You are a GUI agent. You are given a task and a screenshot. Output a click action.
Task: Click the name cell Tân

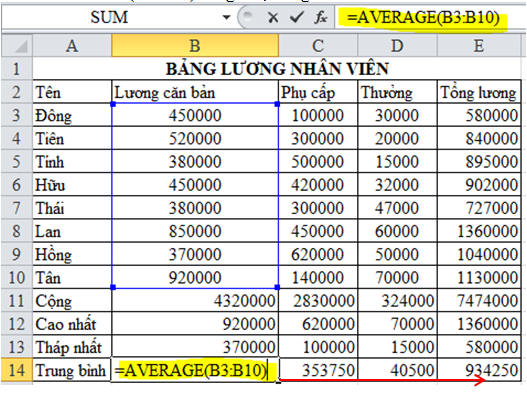point(72,277)
